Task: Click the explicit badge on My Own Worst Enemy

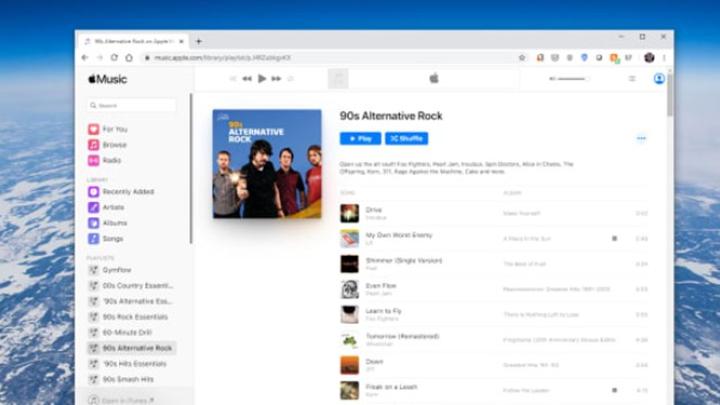Action: coord(614,238)
